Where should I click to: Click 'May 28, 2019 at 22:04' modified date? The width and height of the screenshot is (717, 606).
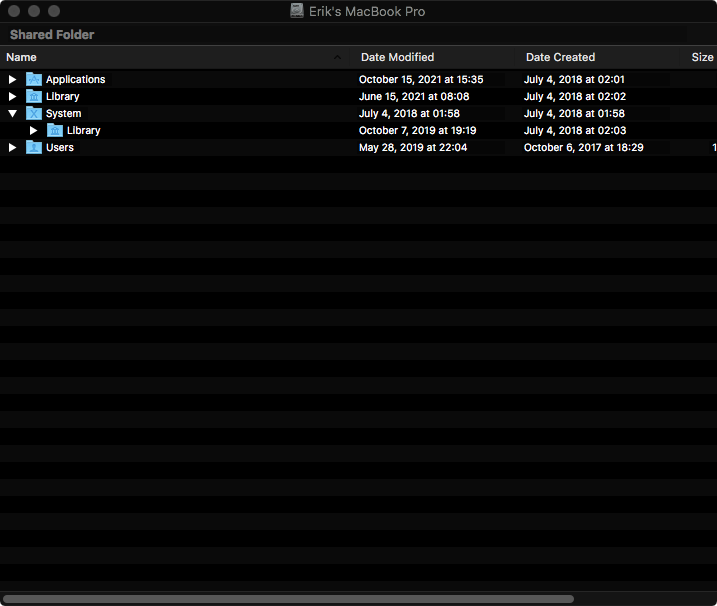(x=413, y=147)
